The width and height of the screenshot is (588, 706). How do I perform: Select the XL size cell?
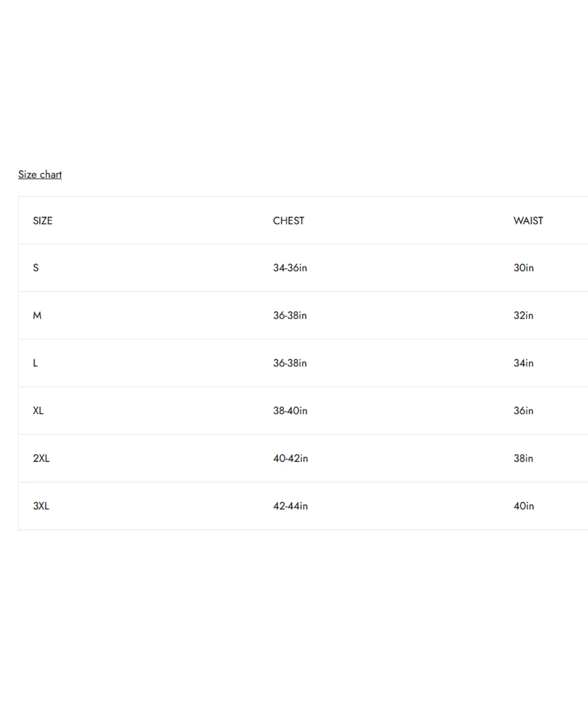point(38,410)
